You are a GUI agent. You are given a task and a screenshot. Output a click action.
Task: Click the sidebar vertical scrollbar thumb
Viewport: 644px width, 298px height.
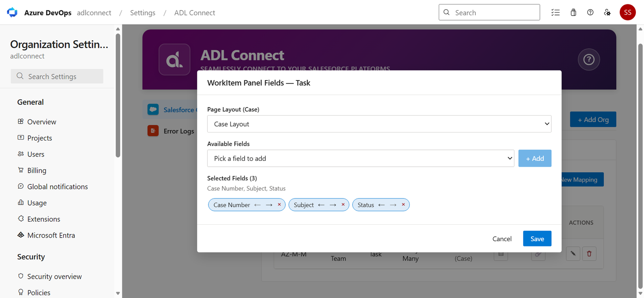pyautogui.click(x=118, y=95)
